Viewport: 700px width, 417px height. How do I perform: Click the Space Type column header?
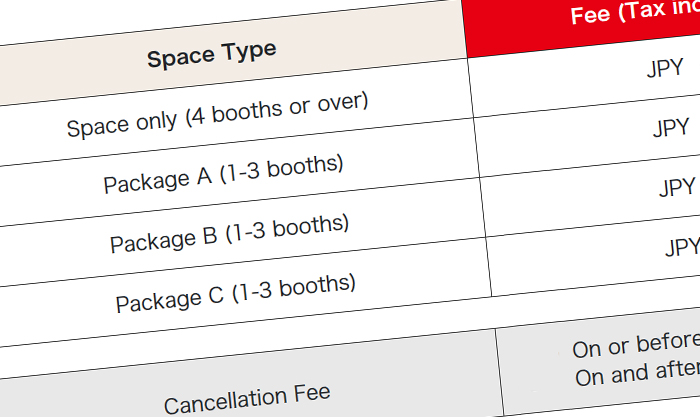coord(212,54)
